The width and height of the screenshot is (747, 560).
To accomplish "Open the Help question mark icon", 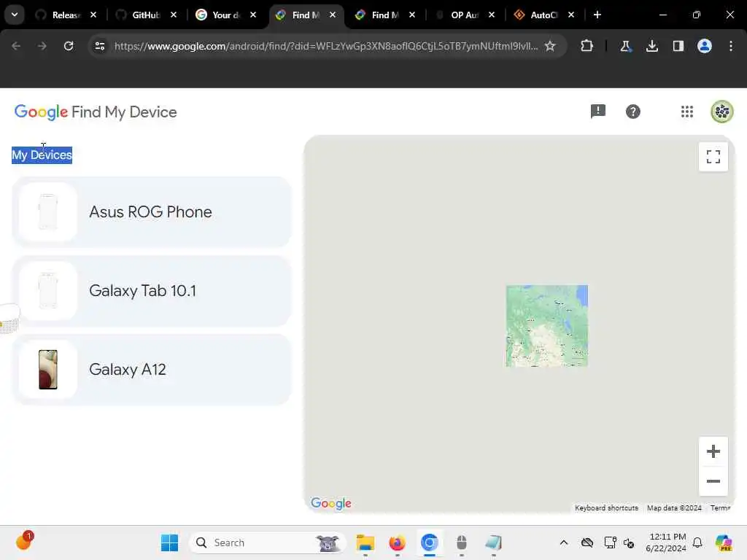I will [x=632, y=112].
